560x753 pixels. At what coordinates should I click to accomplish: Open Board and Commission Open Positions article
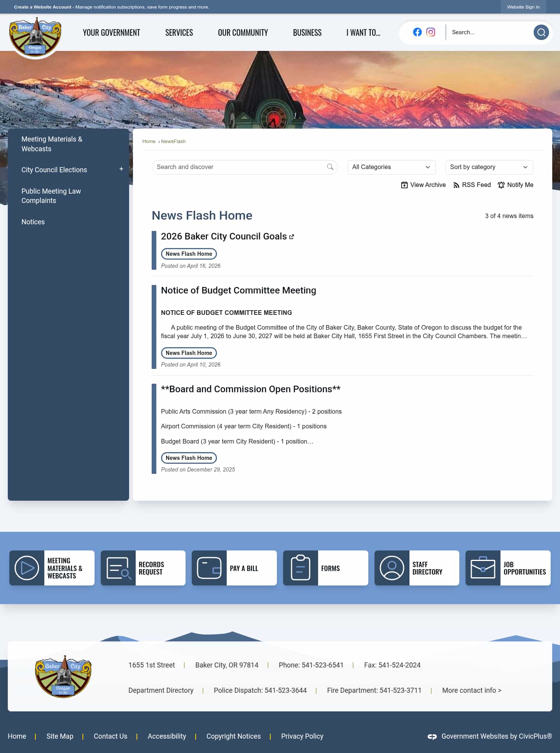tap(251, 389)
